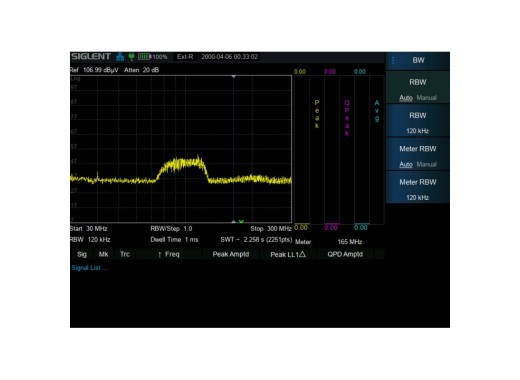Click the yellow 0.00 Peak value on top
520x380 pixels.
(x=300, y=72)
